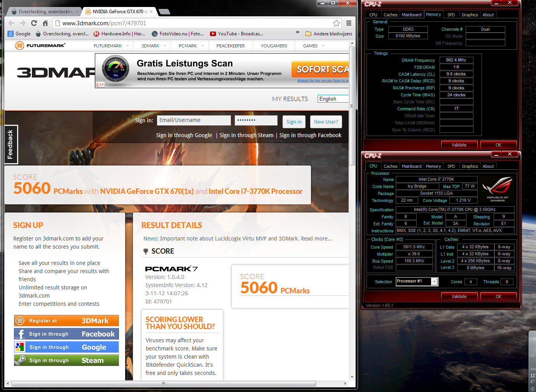Click the 3DMark logo
Viewport: 536px width, 392px height.
(56, 72)
